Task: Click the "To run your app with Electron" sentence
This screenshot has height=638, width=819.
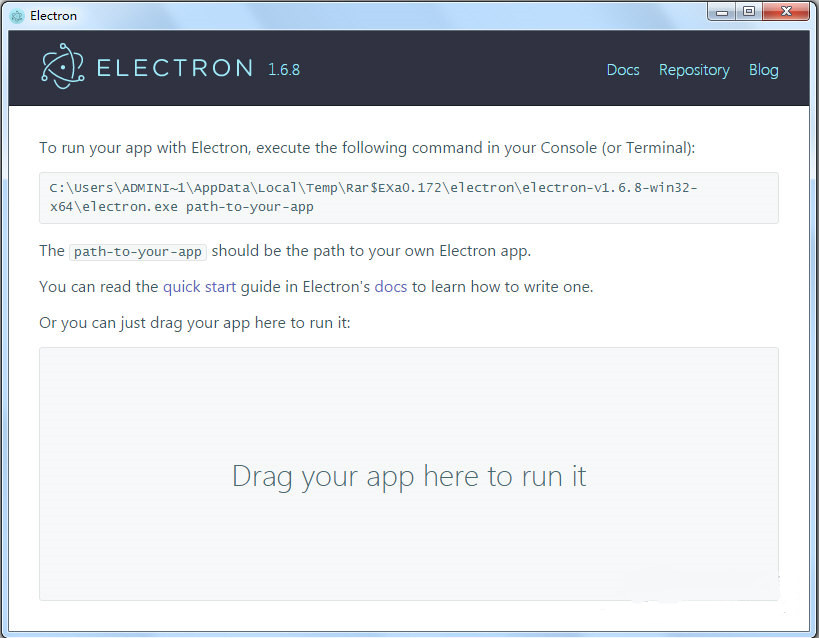Action: [x=367, y=148]
